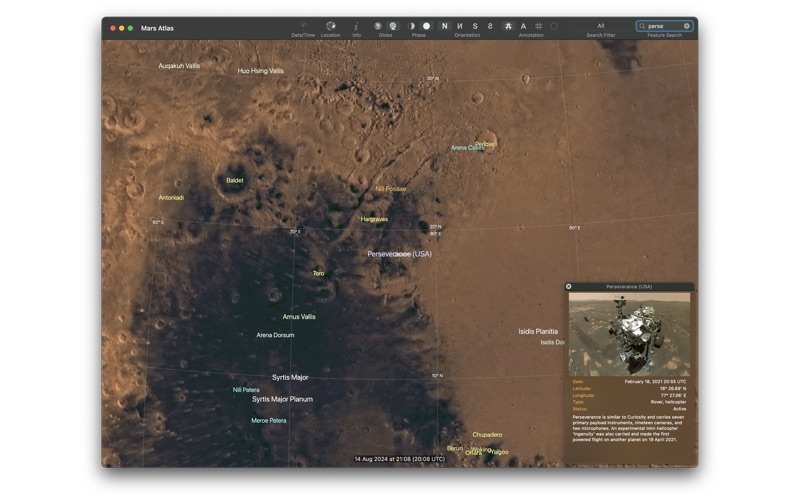800x500 pixels.
Task: Click the landing date value in panel
Action: point(656,381)
